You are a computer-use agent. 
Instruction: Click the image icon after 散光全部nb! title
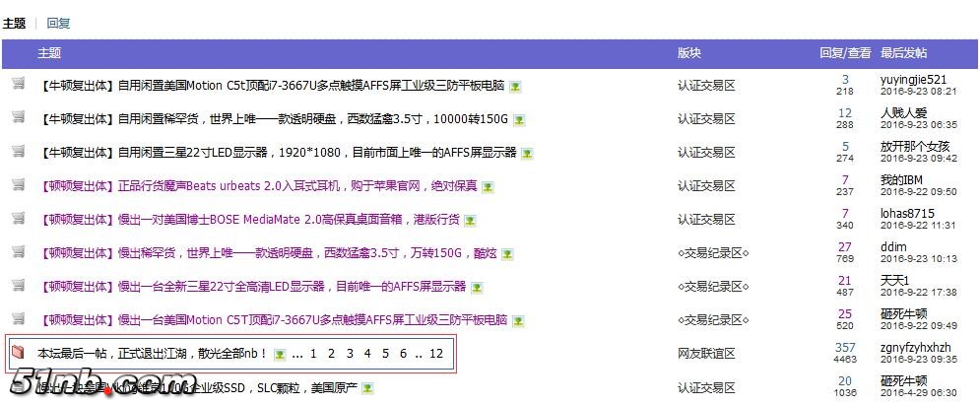point(280,354)
